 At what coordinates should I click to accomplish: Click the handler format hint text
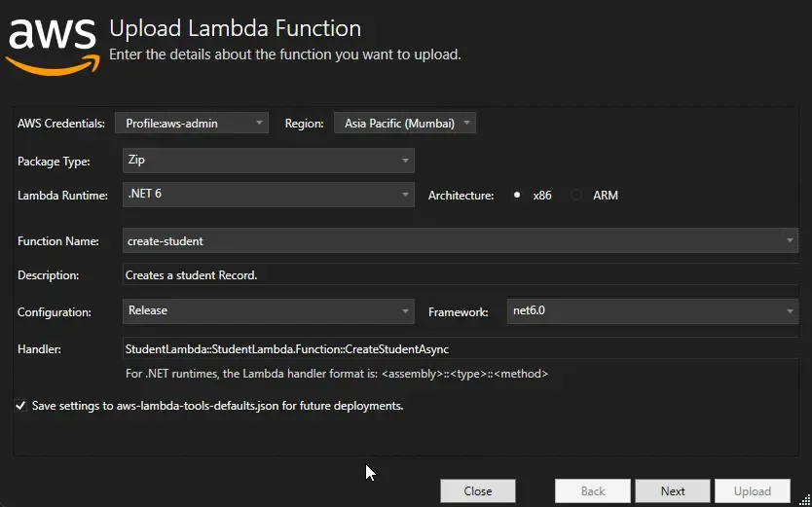[x=337, y=374]
